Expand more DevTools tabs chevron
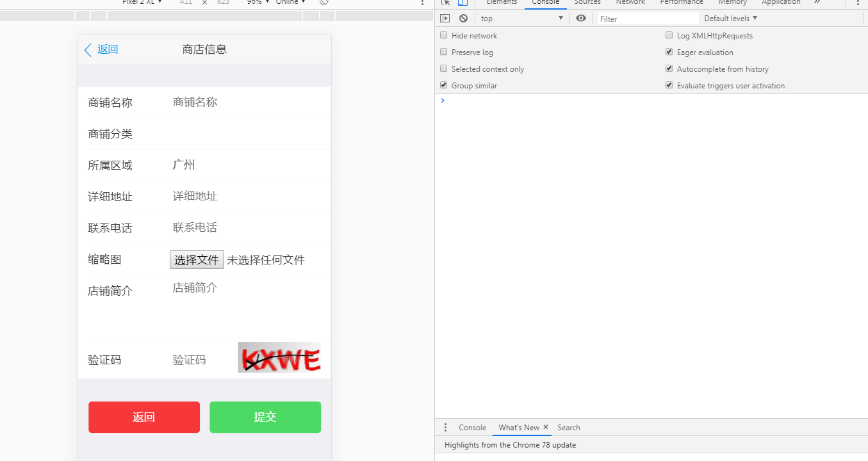The width and height of the screenshot is (868, 461). click(x=817, y=3)
